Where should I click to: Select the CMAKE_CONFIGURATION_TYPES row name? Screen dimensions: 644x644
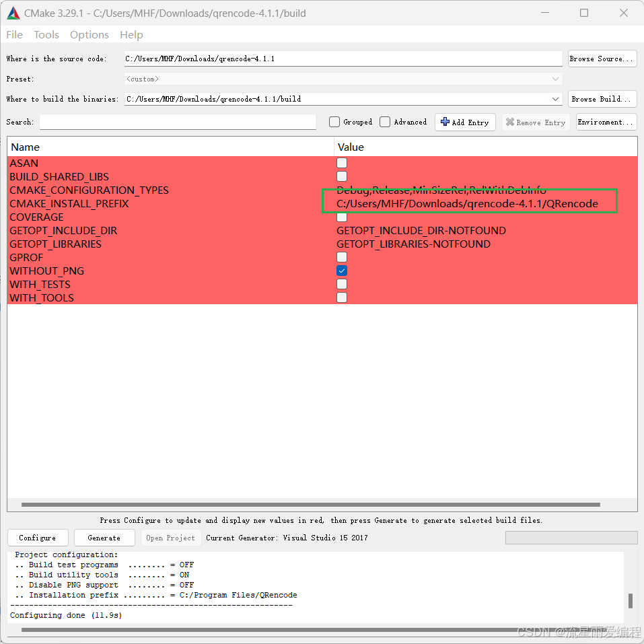pos(89,190)
